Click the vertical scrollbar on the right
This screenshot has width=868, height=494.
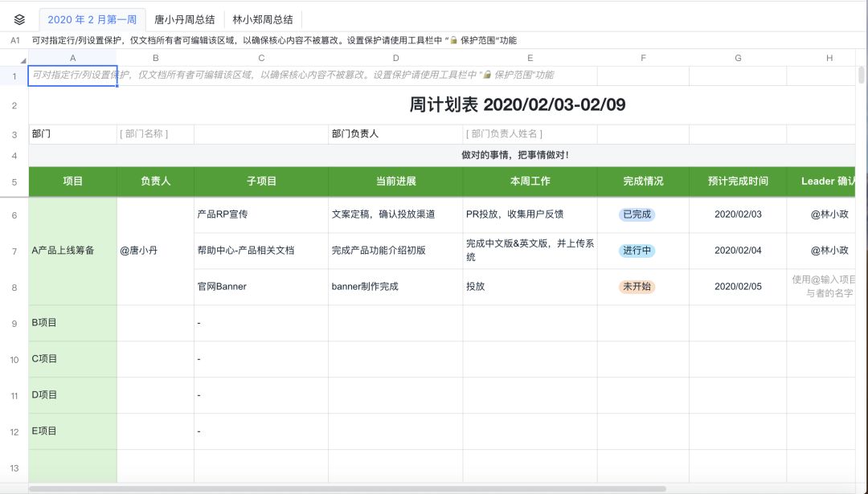pos(862,76)
